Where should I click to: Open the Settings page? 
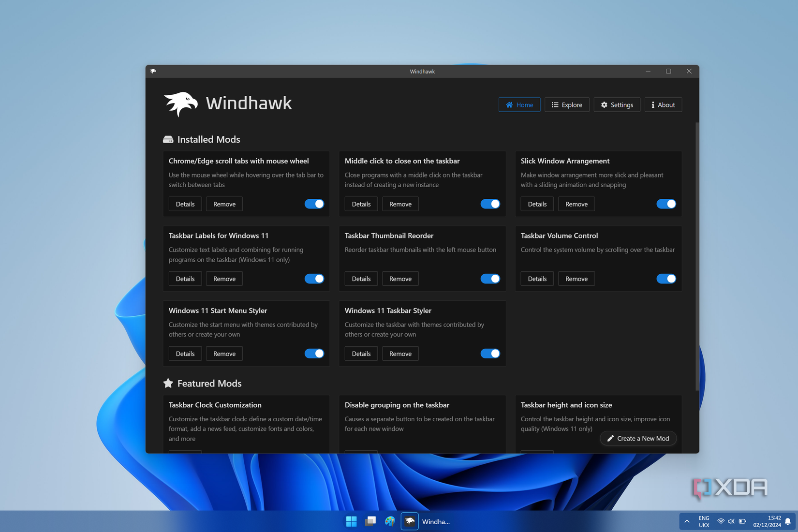pyautogui.click(x=617, y=104)
